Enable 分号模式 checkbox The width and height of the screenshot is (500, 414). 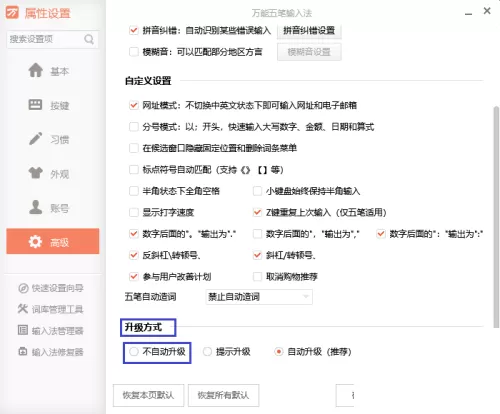tap(134, 127)
